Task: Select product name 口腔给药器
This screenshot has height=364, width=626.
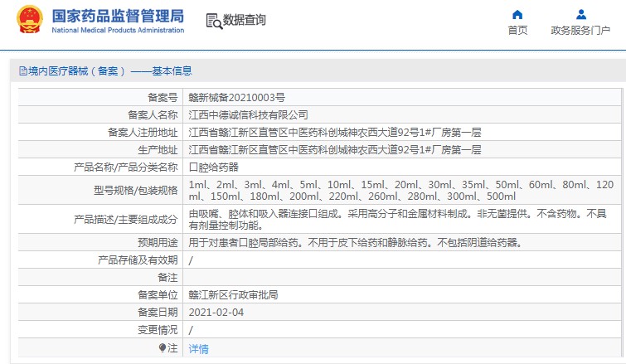Action: click(x=214, y=167)
